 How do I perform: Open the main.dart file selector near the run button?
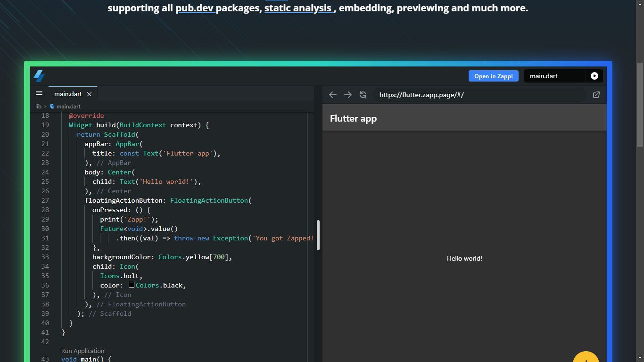555,76
